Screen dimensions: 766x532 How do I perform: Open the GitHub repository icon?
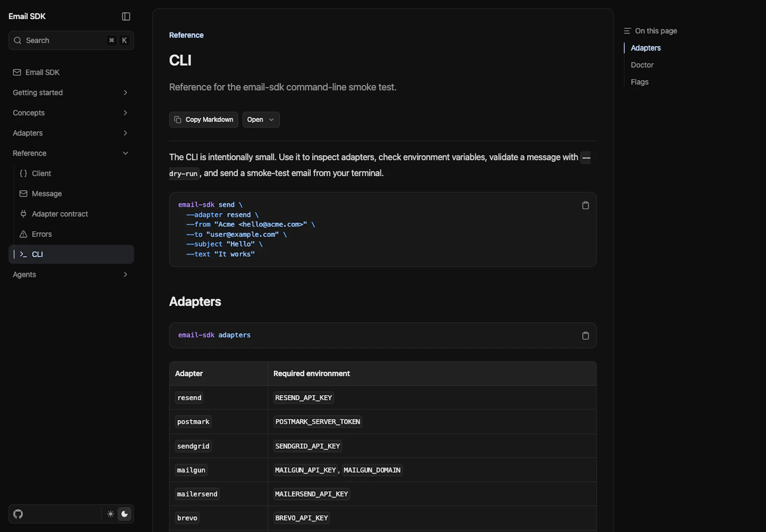pyautogui.click(x=18, y=514)
